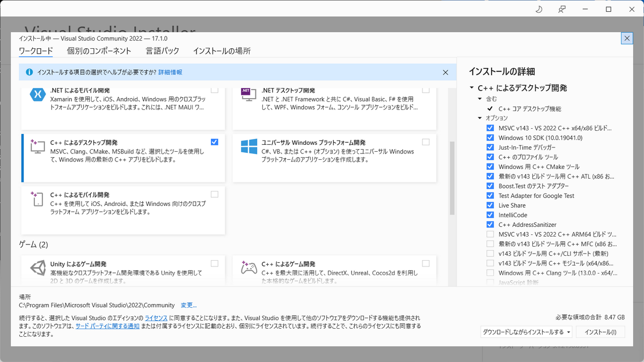Click the インストール(I) button
The height and width of the screenshot is (362, 644).
[601, 332]
